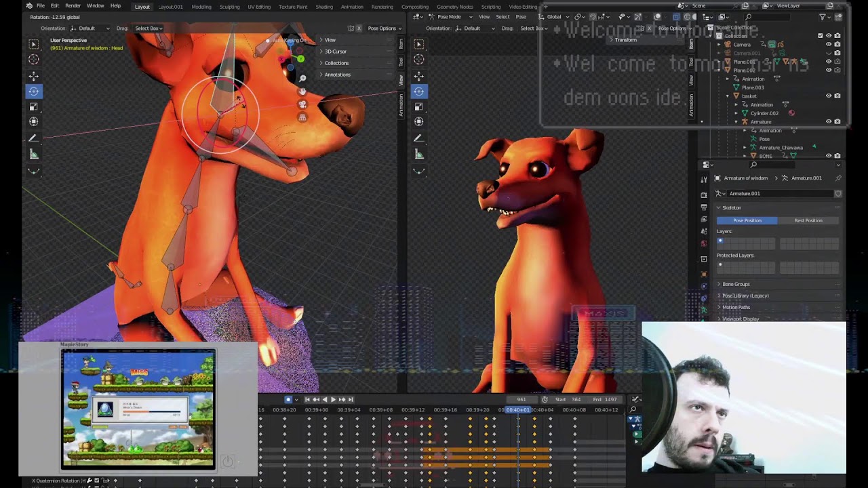
Task: Select the Annotate tool in left viewport
Action: [33, 138]
